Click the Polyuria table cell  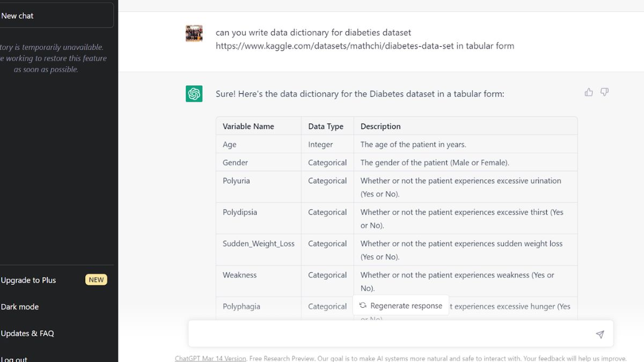(x=237, y=181)
